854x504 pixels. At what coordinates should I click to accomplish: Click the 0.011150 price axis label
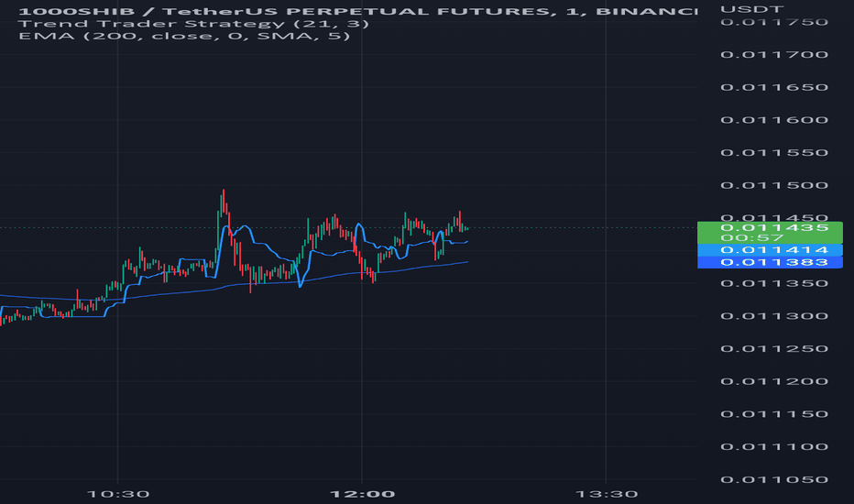(x=774, y=414)
